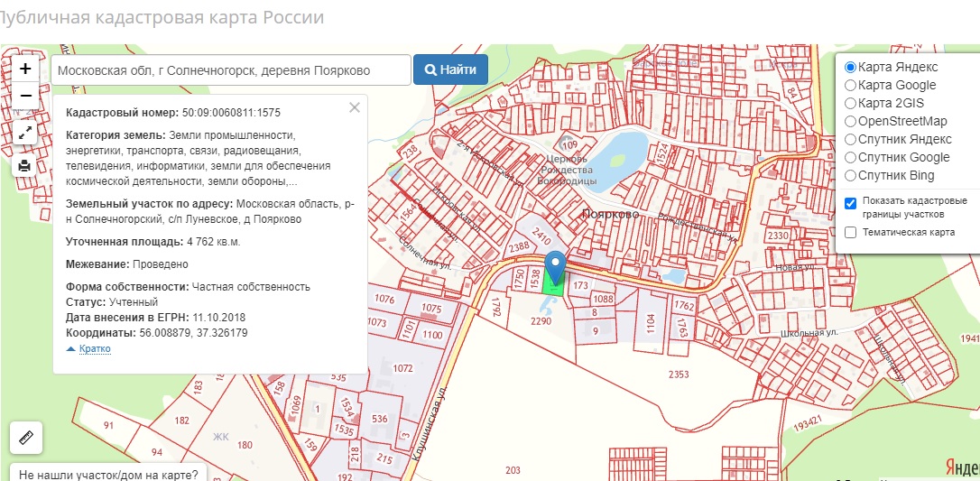
Task: Close the cadastral info panel
Action: point(355,107)
